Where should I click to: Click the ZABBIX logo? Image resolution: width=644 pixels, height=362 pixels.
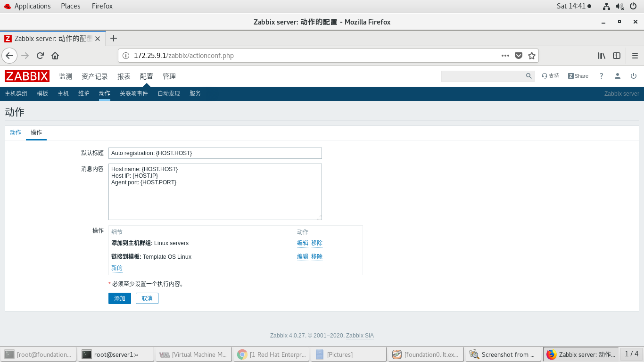(26, 76)
